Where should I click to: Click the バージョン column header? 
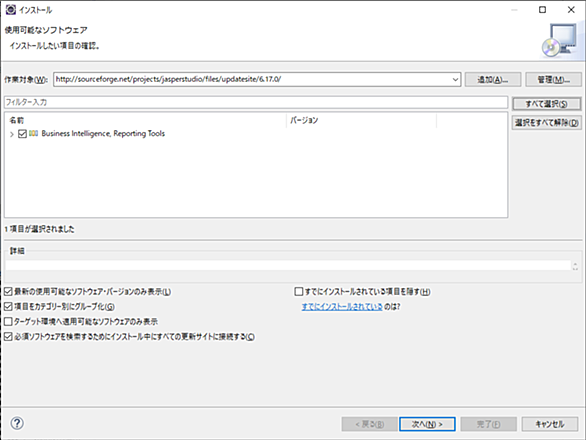pos(361,120)
